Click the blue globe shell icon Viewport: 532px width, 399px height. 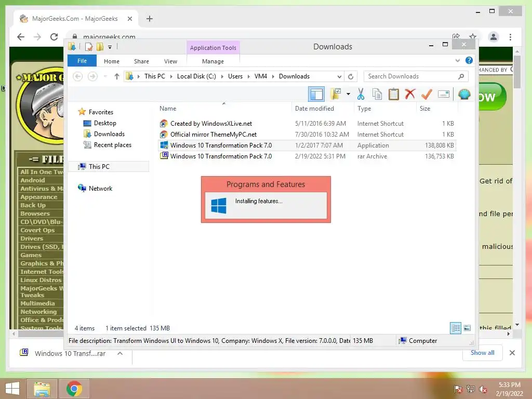[464, 94]
